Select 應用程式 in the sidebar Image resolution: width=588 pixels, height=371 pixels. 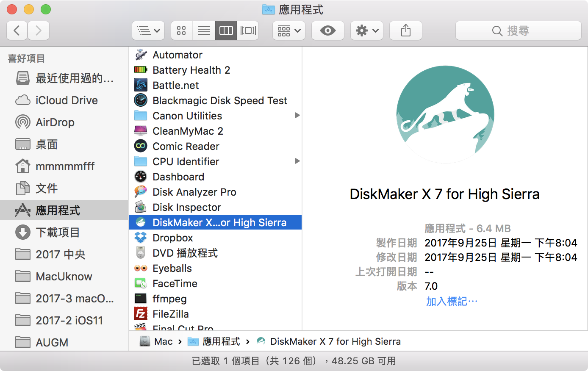click(x=64, y=210)
